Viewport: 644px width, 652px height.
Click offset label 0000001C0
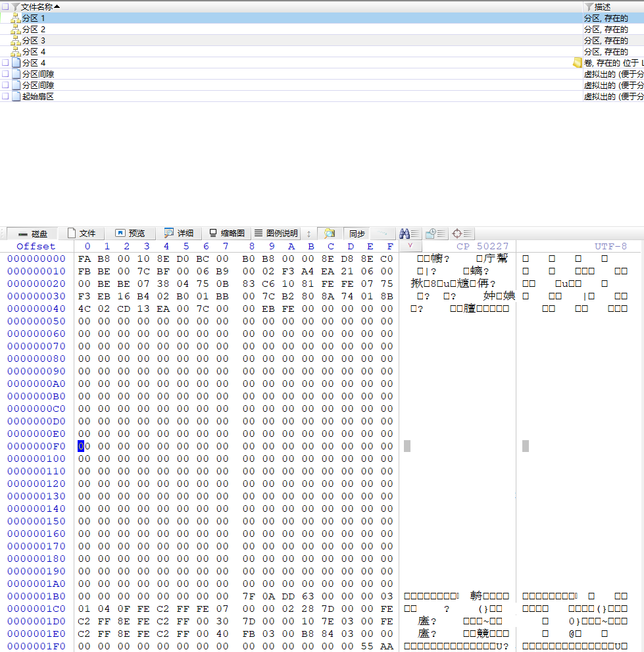point(37,609)
